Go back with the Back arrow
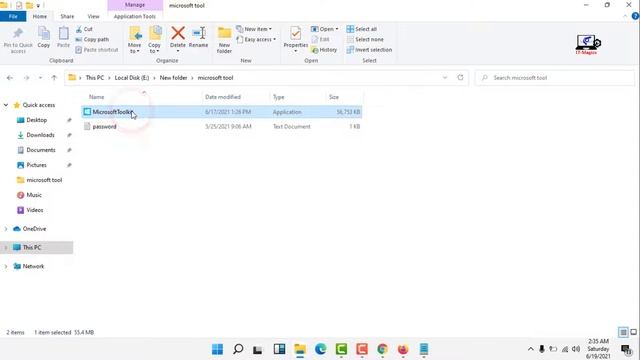 (10, 78)
